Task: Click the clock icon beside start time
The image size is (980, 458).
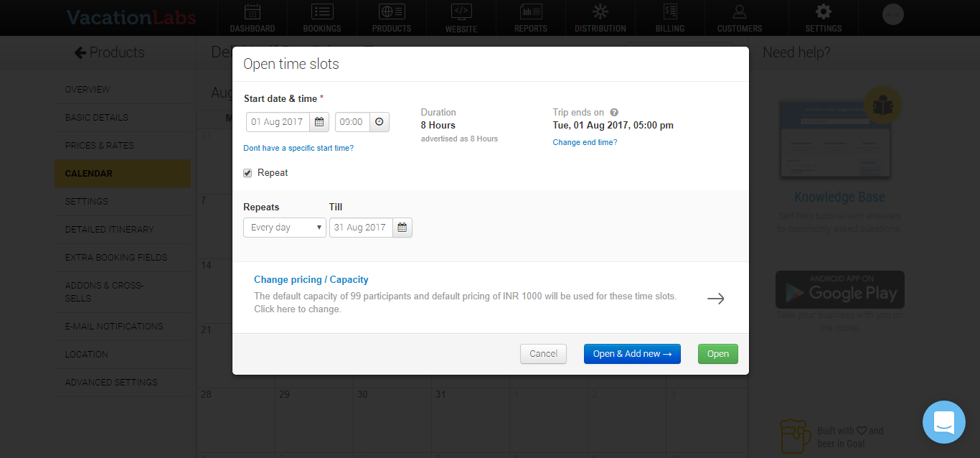Action: point(380,122)
